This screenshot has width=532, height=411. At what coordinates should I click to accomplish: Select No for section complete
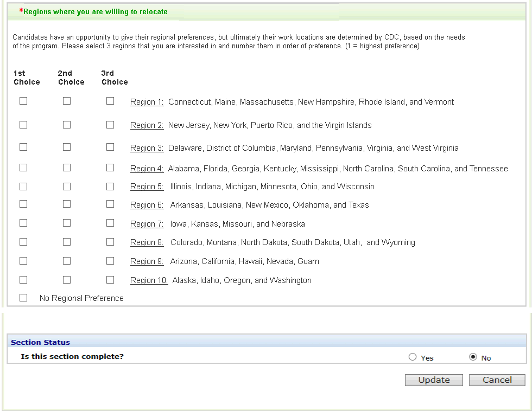coord(473,357)
